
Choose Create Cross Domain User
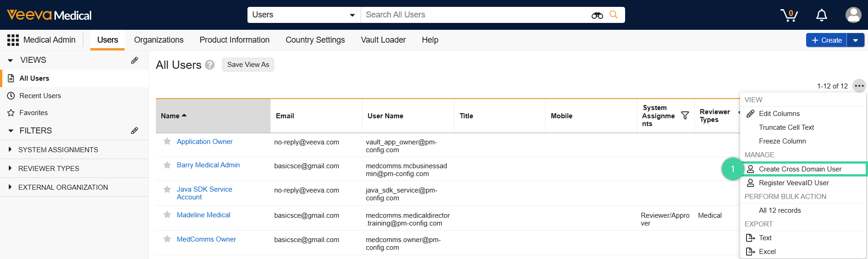click(803, 169)
